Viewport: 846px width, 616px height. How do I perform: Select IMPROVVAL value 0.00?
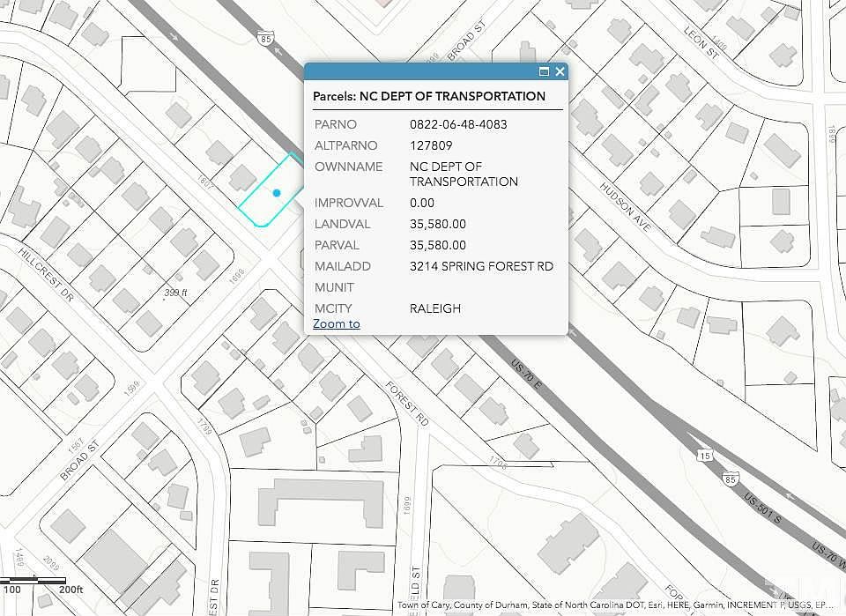tap(422, 203)
